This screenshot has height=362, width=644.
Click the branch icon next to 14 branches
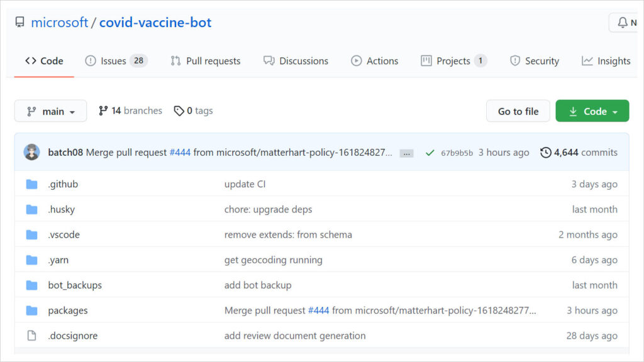[104, 111]
